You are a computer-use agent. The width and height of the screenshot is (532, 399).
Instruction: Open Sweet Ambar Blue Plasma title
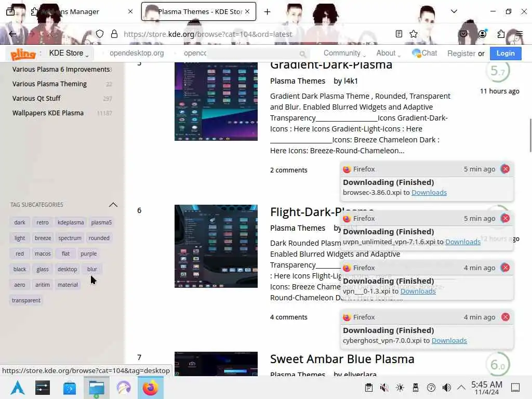pyautogui.click(x=342, y=359)
